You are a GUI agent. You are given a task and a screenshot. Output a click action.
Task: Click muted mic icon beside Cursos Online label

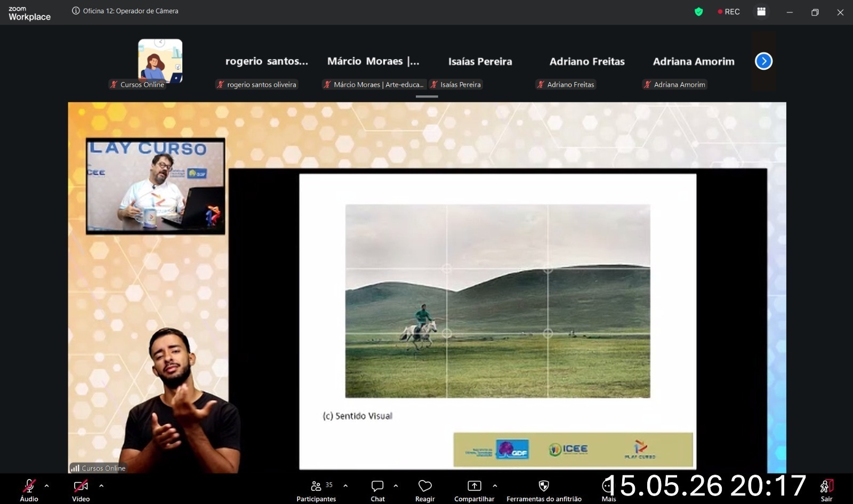[114, 84]
